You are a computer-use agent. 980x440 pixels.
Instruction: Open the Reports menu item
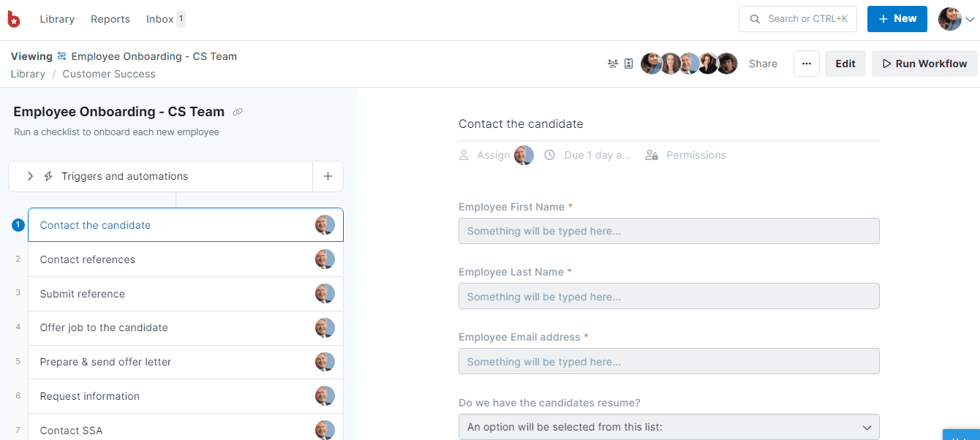tap(110, 19)
